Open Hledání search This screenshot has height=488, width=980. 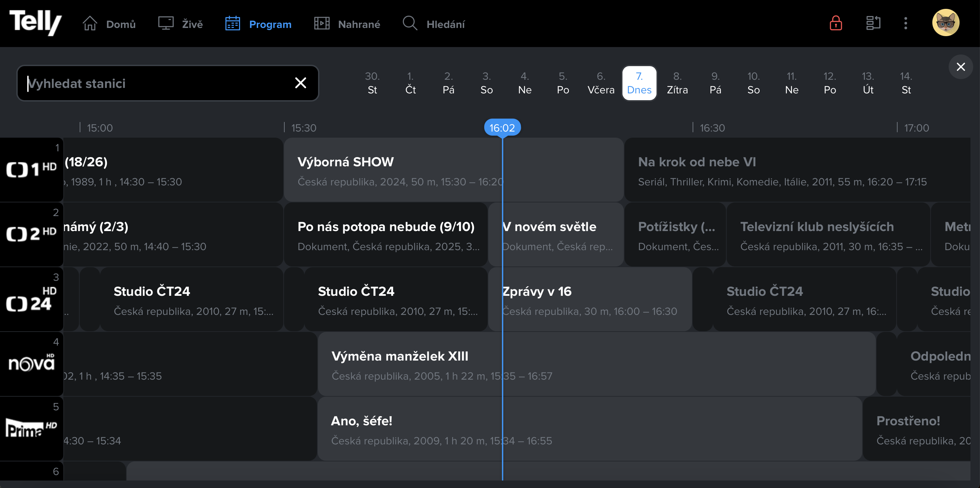click(x=434, y=24)
